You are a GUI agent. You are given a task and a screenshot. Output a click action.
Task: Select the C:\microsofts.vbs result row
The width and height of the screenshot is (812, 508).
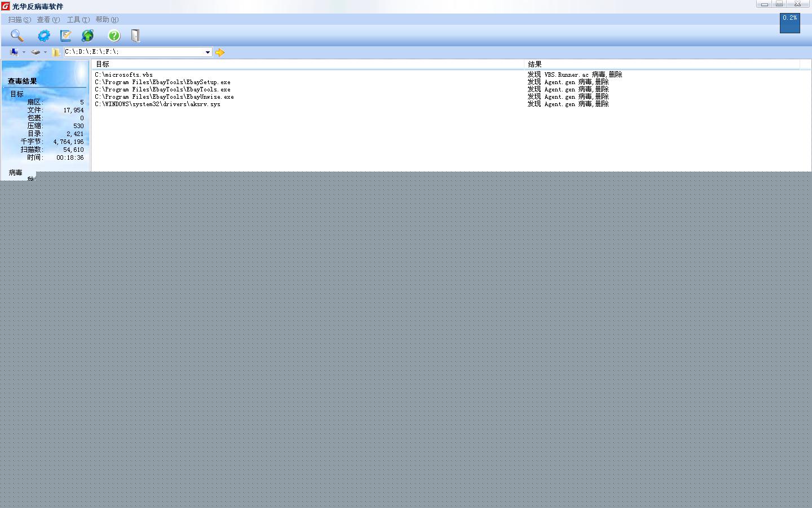[x=124, y=75]
